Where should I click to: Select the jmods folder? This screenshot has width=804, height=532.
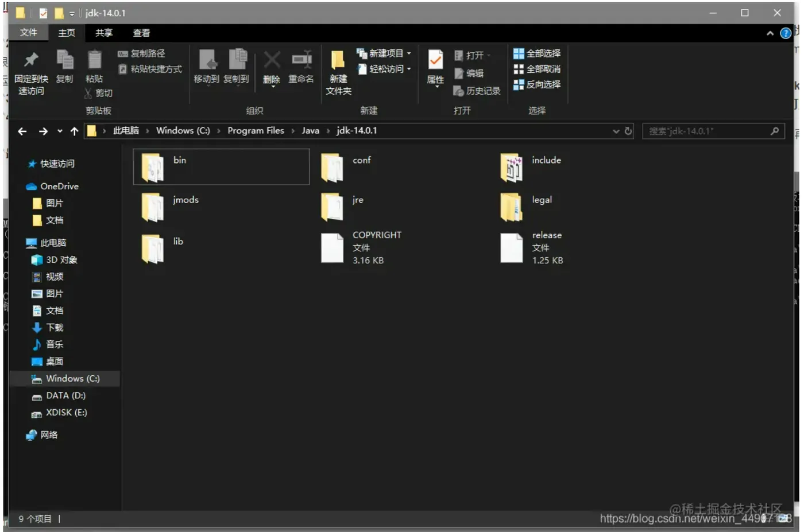pos(170,206)
